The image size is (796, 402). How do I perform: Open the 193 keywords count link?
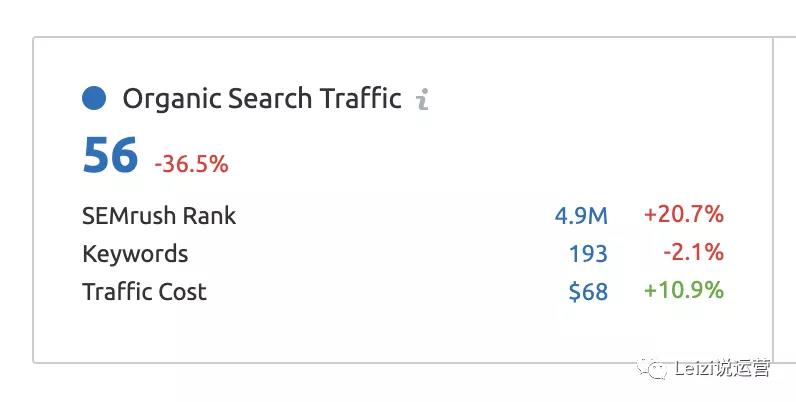[588, 254]
